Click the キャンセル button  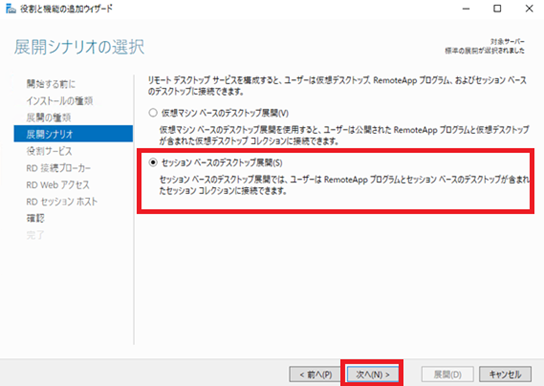click(x=505, y=374)
